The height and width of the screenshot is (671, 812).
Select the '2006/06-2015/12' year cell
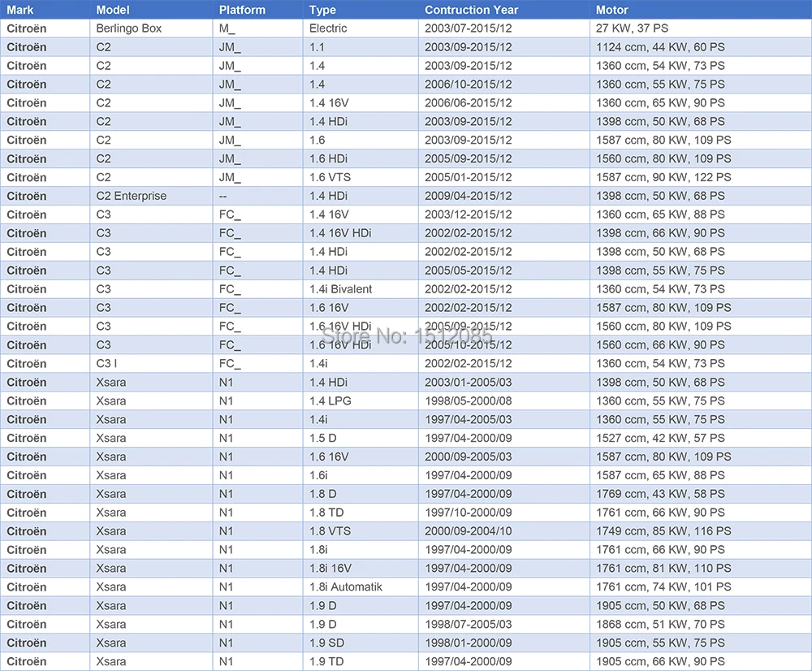point(504,103)
